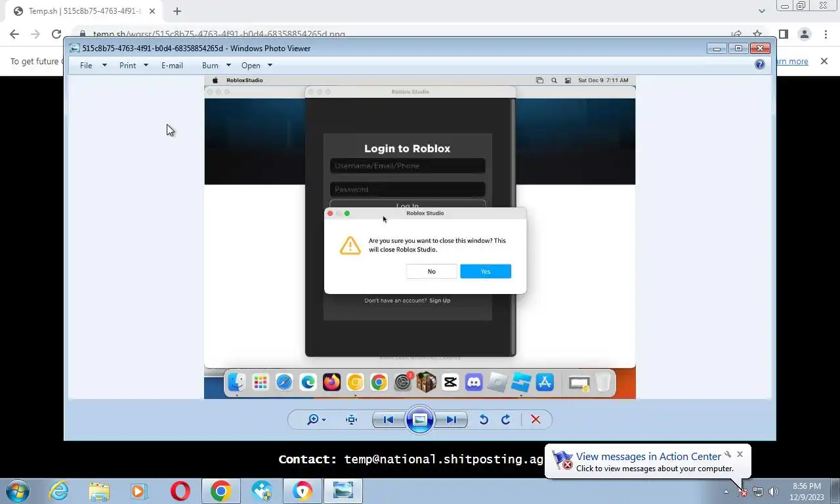
Task: Close the Action Center notification balloon
Action: coord(740,454)
